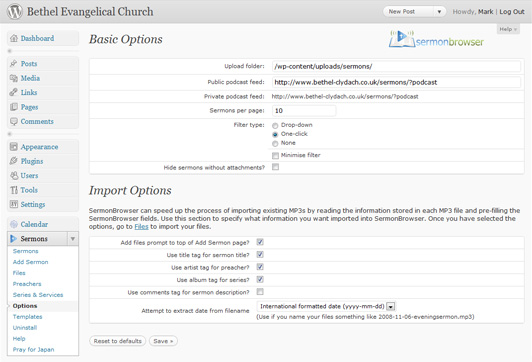Open Users menu item
The image size is (532, 362).
pyautogui.click(x=29, y=176)
